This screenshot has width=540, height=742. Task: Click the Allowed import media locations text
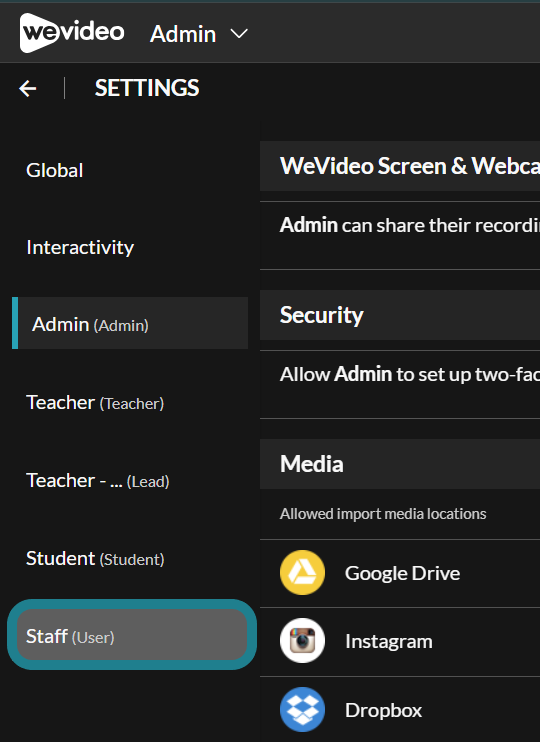click(x=383, y=514)
